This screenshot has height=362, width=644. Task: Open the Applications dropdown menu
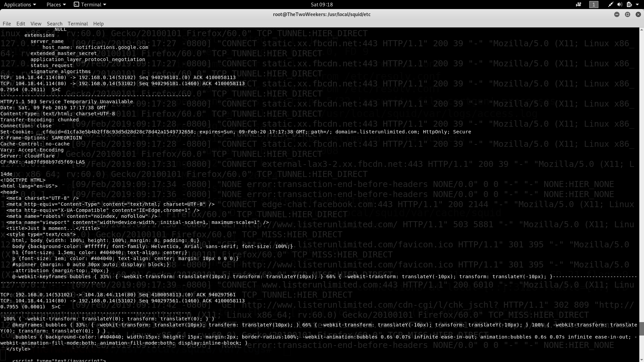(x=20, y=4)
